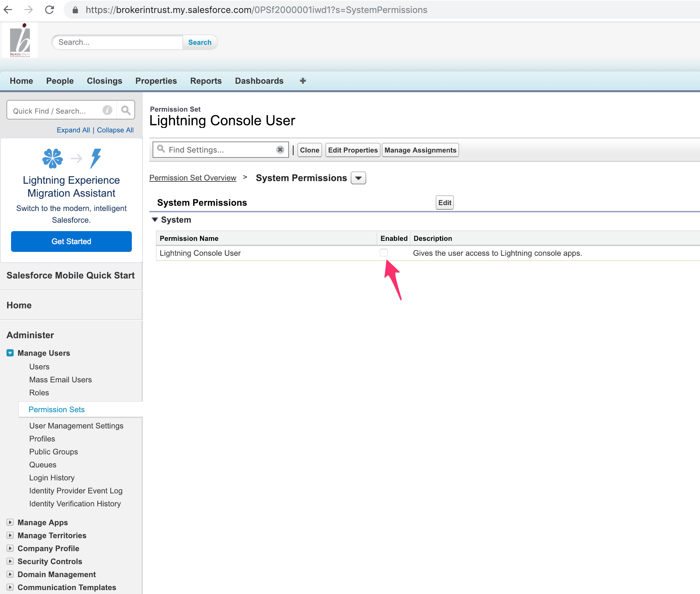Click the browser forward arrow
The image size is (700, 594).
tap(29, 10)
